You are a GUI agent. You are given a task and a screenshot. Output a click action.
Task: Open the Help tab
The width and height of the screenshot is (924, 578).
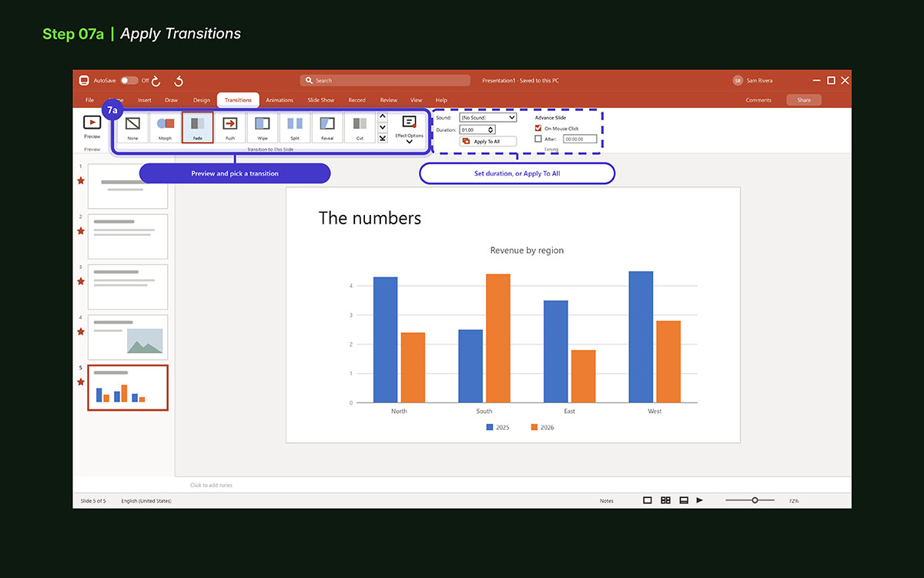click(x=441, y=100)
